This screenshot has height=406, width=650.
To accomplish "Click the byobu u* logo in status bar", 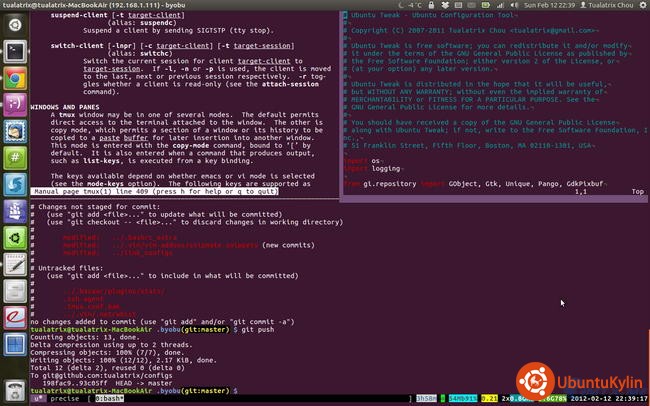I will click(x=39, y=399).
